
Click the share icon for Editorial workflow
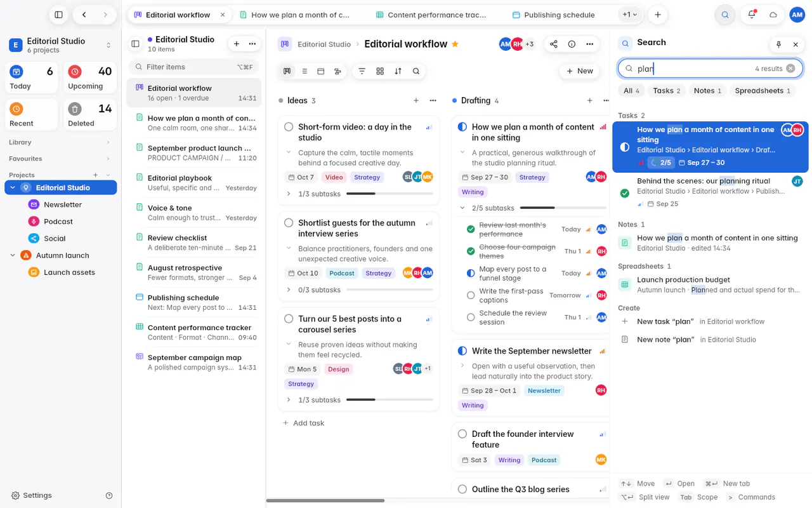pos(554,44)
